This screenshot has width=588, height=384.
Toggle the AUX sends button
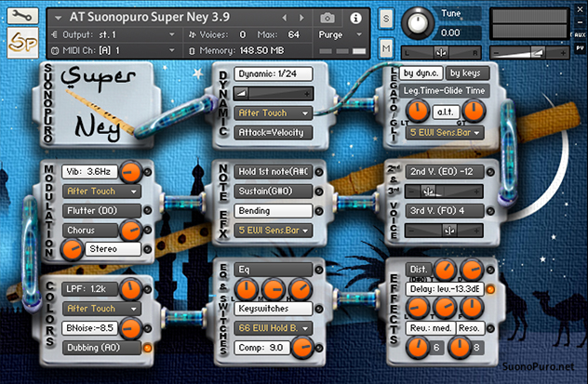click(x=580, y=34)
